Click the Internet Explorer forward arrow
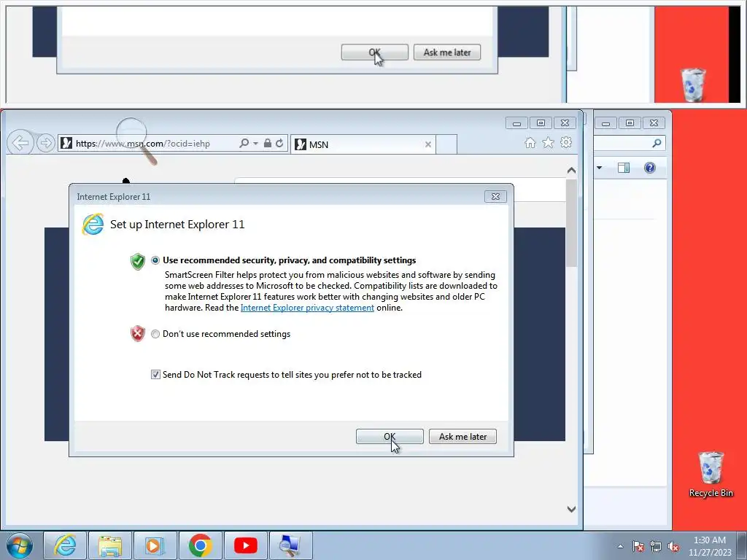This screenshot has width=747, height=560. [46, 143]
